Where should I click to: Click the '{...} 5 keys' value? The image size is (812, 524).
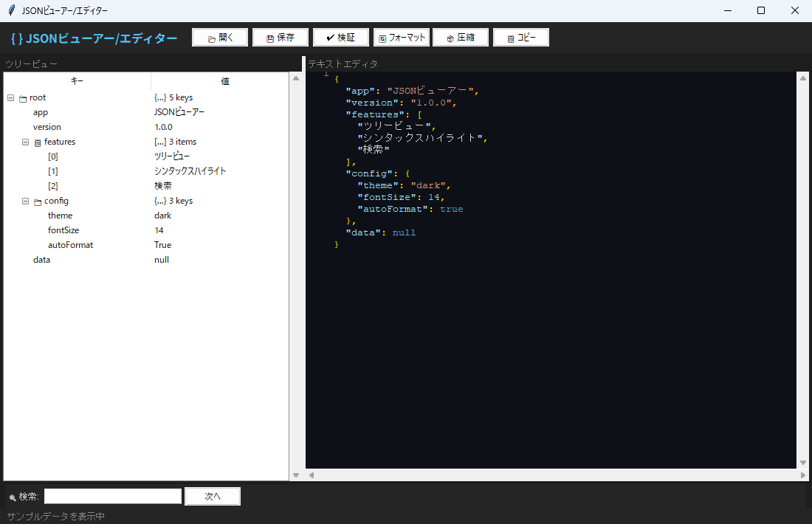coord(173,97)
